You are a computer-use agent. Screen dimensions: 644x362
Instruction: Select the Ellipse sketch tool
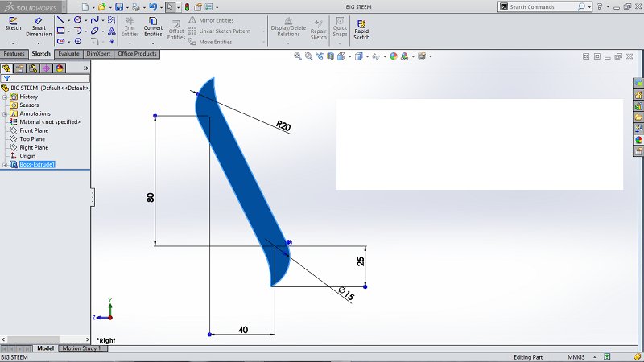pos(94,31)
